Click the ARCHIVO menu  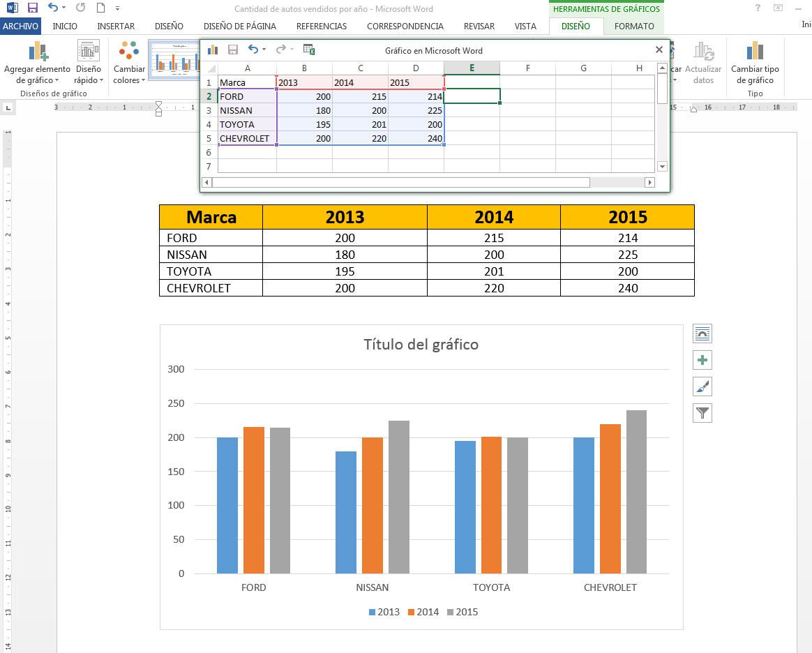point(21,25)
